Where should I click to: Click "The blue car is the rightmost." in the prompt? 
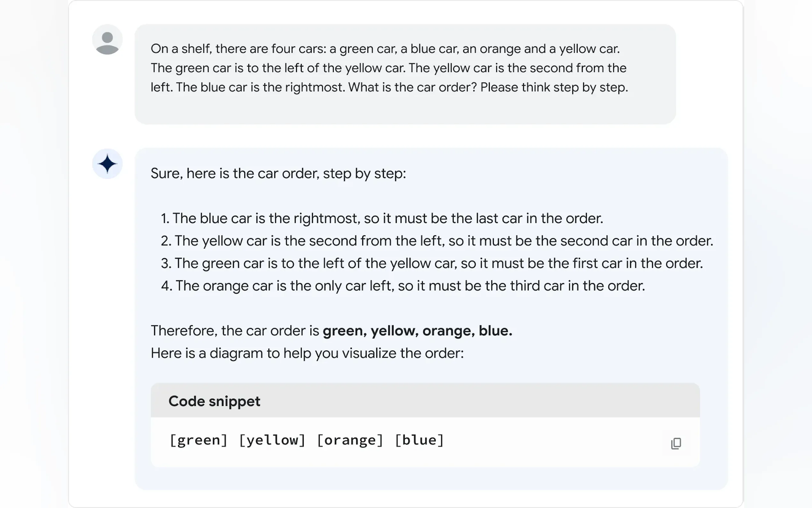tap(261, 87)
